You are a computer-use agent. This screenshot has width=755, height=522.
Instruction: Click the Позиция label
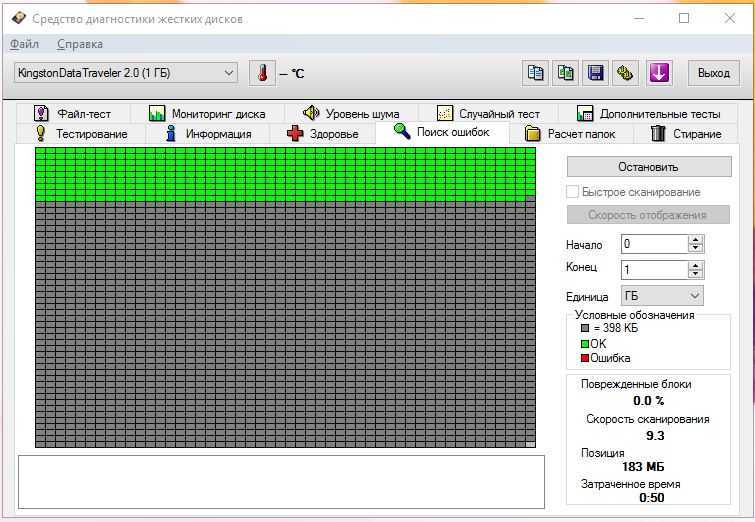click(x=602, y=453)
